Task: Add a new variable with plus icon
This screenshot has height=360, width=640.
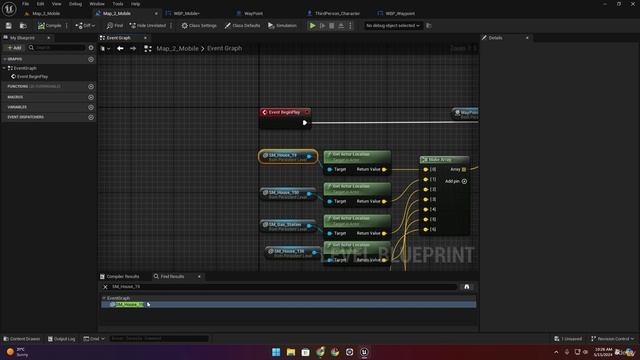Action: [x=91, y=107]
